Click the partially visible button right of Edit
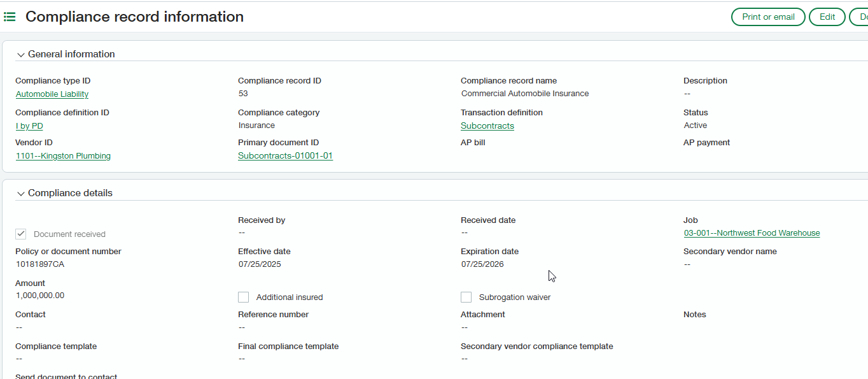This screenshot has width=868, height=379. (x=859, y=17)
